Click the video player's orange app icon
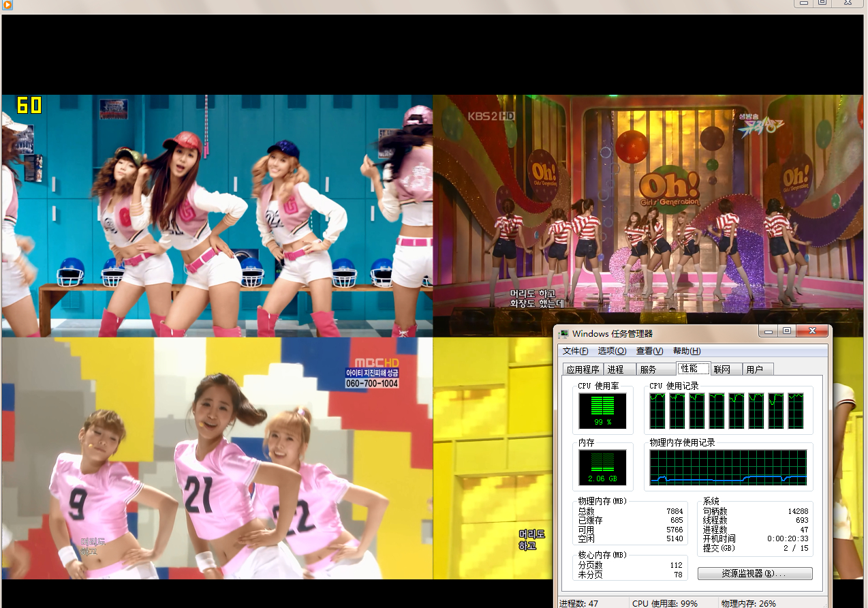Image resolution: width=868 pixels, height=608 pixels. 7,4
